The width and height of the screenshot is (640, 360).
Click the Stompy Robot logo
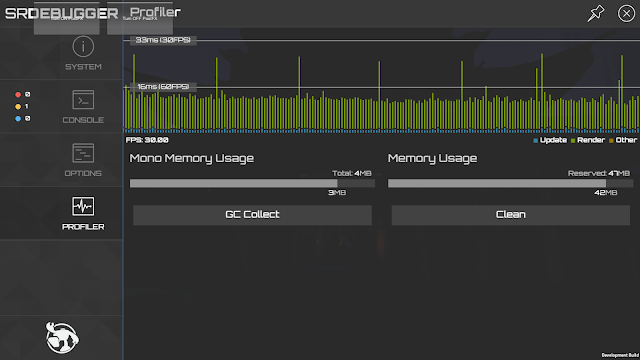[62, 338]
